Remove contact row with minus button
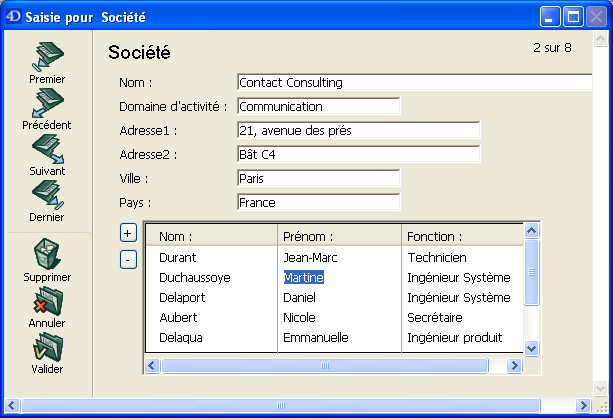The height and width of the screenshot is (418, 613). point(128,260)
